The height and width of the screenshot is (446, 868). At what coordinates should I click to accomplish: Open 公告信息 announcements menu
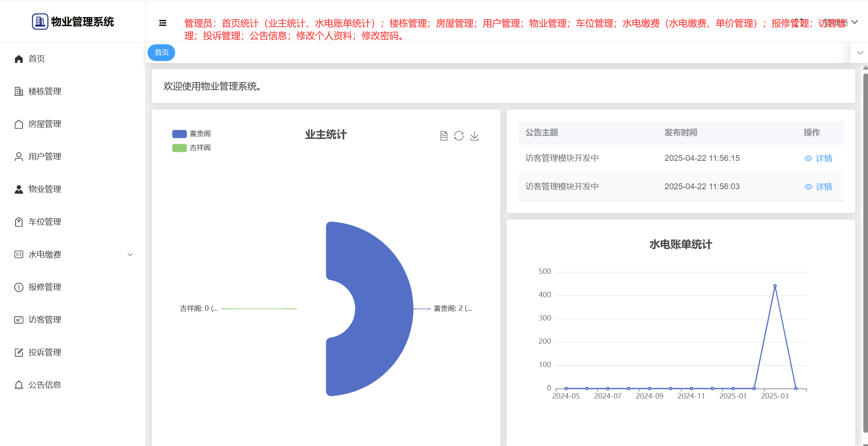point(45,385)
